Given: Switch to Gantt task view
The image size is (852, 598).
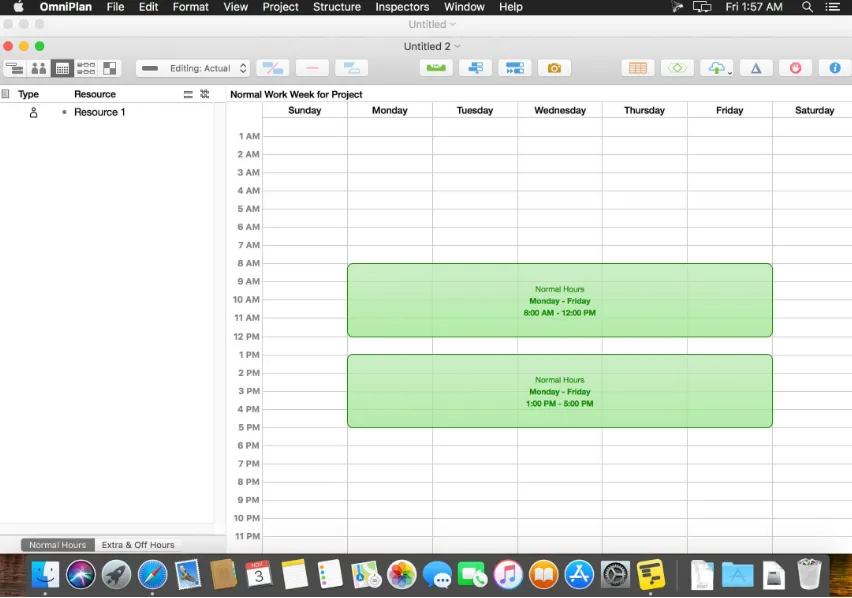Looking at the screenshot, I should (x=15, y=68).
